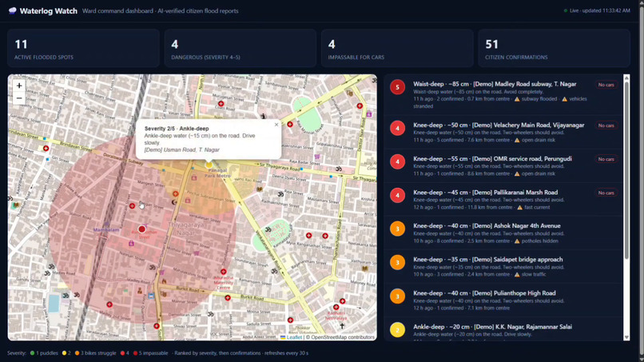Click the vehicles stranded warning icon
644x362 pixels.
point(564,99)
